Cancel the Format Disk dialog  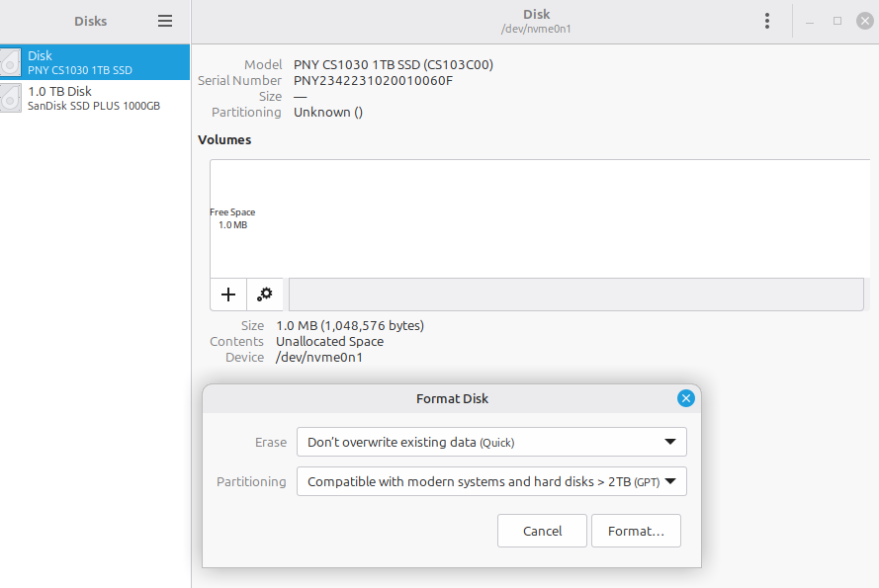coord(542,531)
